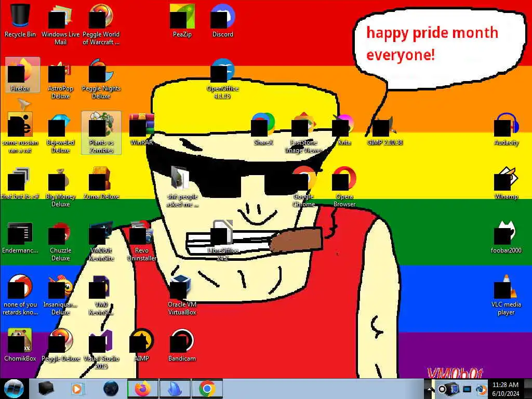The width and height of the screenshot is (532, 399).
Task: Open Chuzzle Deluxe desktop icon
Action: (60, 241)
